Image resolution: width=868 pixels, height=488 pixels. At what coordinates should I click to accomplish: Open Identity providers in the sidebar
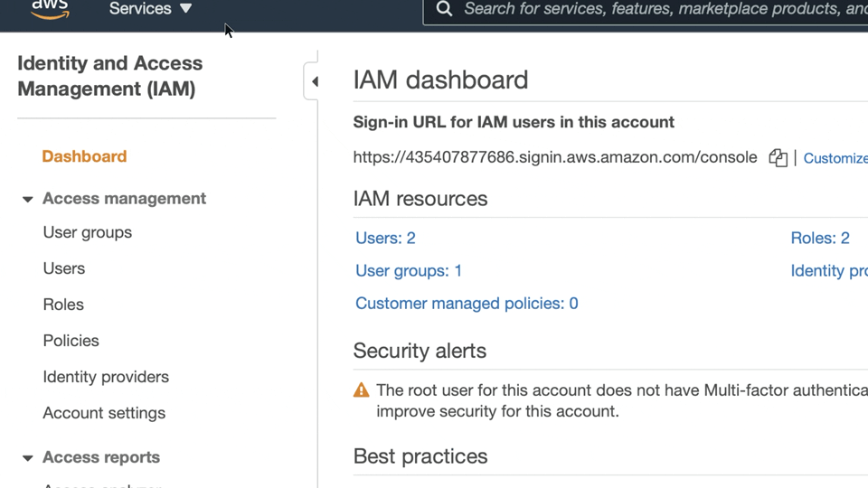pyautogui.click(x=106, y=377)
